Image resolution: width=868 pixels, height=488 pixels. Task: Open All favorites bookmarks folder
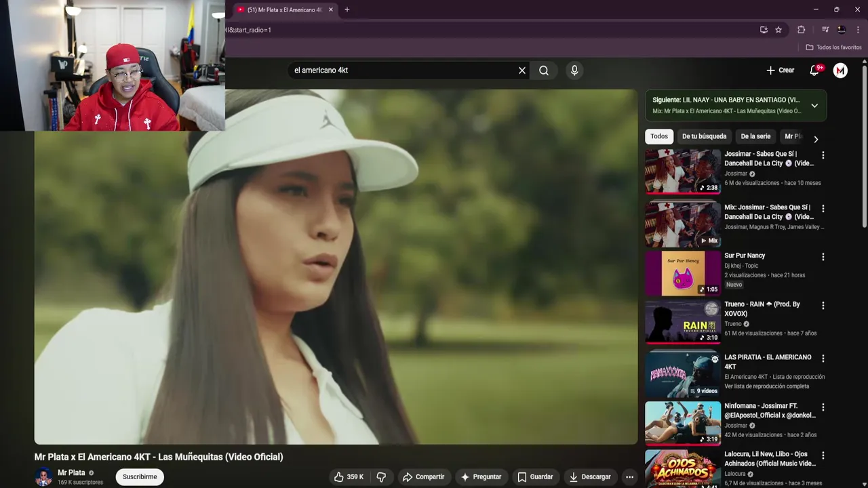point(833,47)
